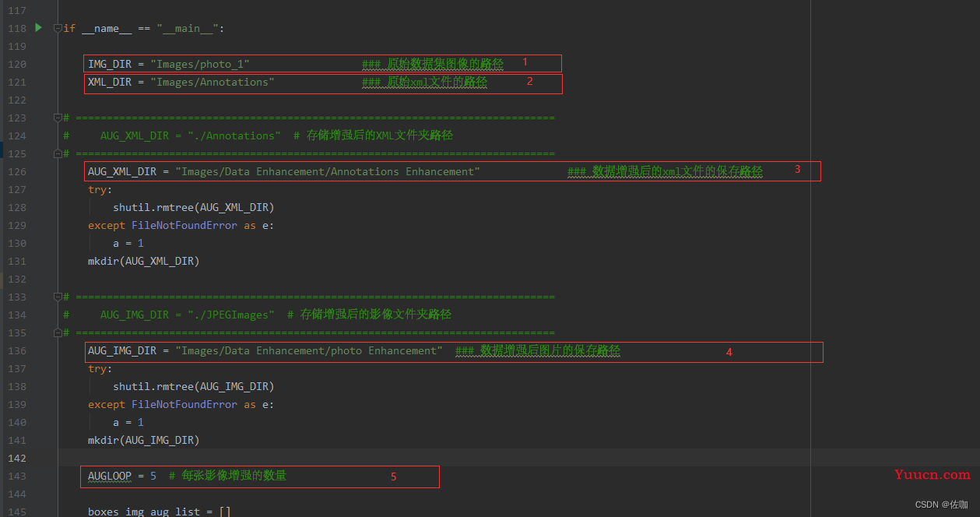Click the 原始xml文件的路径 comment
This screenshot has width=980, height=517.
point(425,82)
